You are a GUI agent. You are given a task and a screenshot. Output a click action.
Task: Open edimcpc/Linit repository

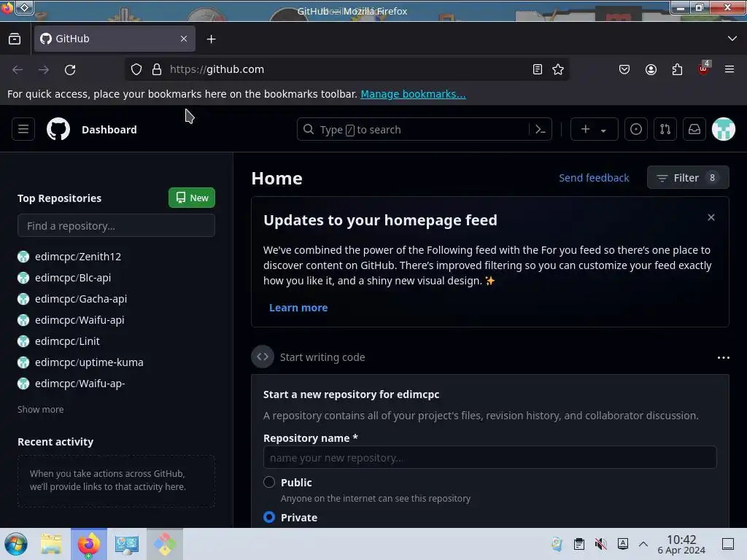67,341
